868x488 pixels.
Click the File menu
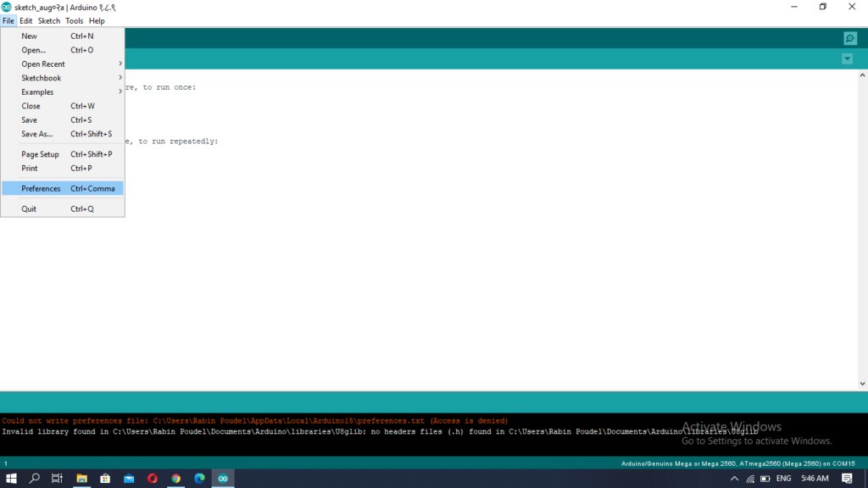8,20
